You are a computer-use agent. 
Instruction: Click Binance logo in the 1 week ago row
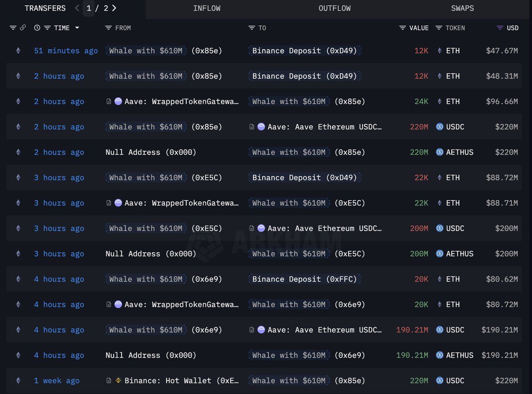pyautogui.click(x=118, y=380)
